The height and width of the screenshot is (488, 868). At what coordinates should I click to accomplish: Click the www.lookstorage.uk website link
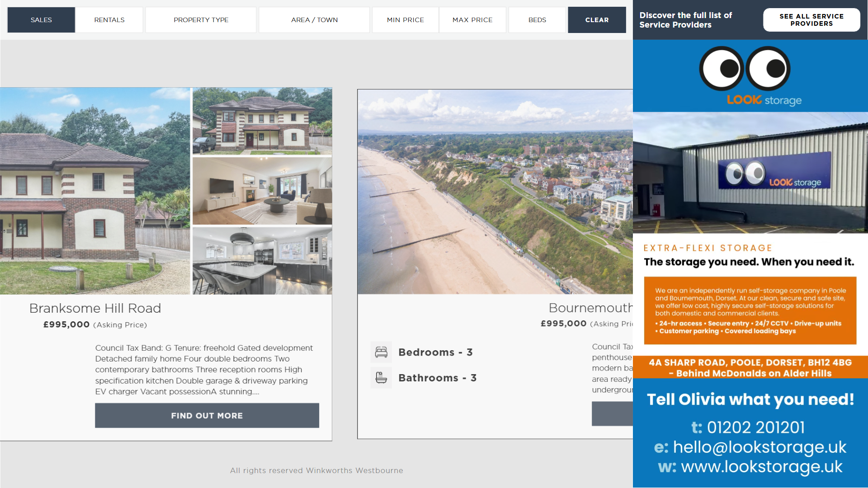pos(762,466)
